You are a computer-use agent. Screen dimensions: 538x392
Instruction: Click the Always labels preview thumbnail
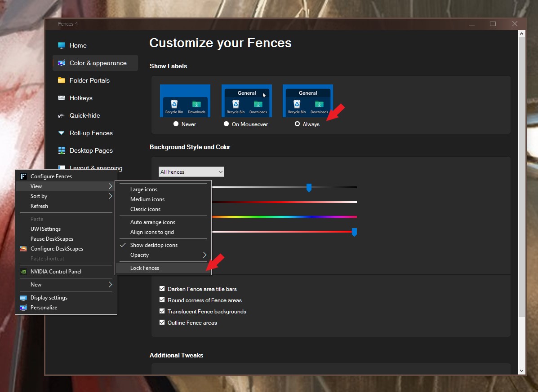pyautogui.click(x=308, y=101)
